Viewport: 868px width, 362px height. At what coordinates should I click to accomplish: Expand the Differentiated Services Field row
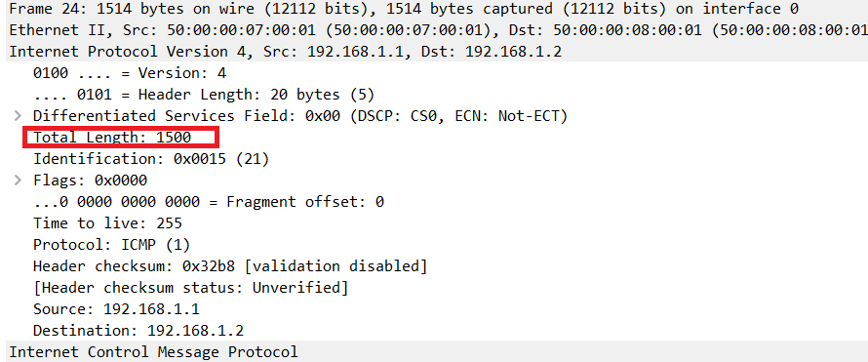pos(18,116)
